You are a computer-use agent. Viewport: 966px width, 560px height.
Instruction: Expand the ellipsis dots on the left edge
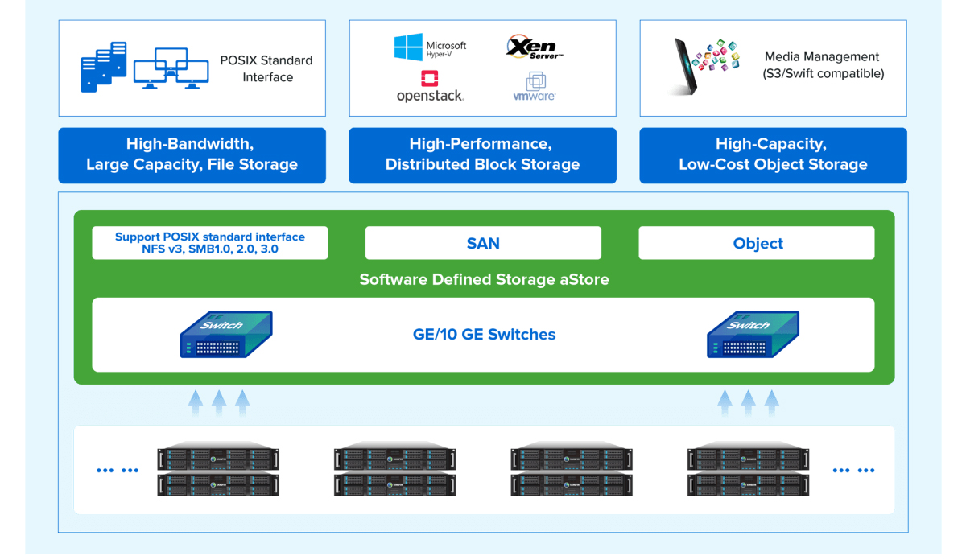pyautogui.click(x=118, y=469)
